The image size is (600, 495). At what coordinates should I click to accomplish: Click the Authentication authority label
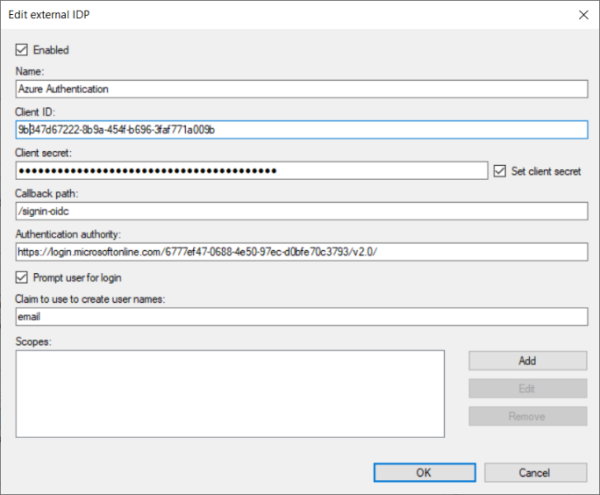tap(67, 234)
